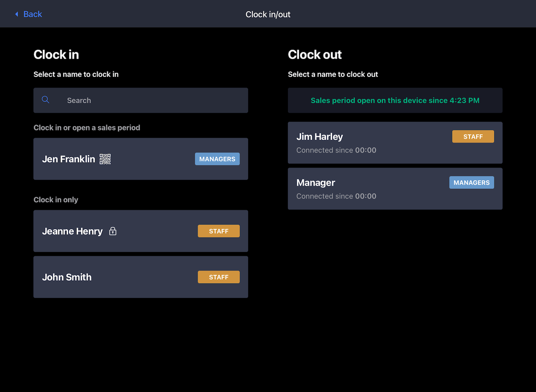
Task: Choose Jeanne Henry's name to clock in
Action: 72,231
